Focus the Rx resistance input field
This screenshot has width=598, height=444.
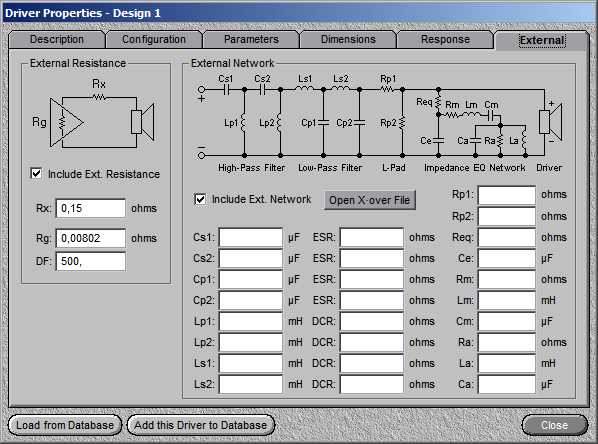click(x=91, y=208)
